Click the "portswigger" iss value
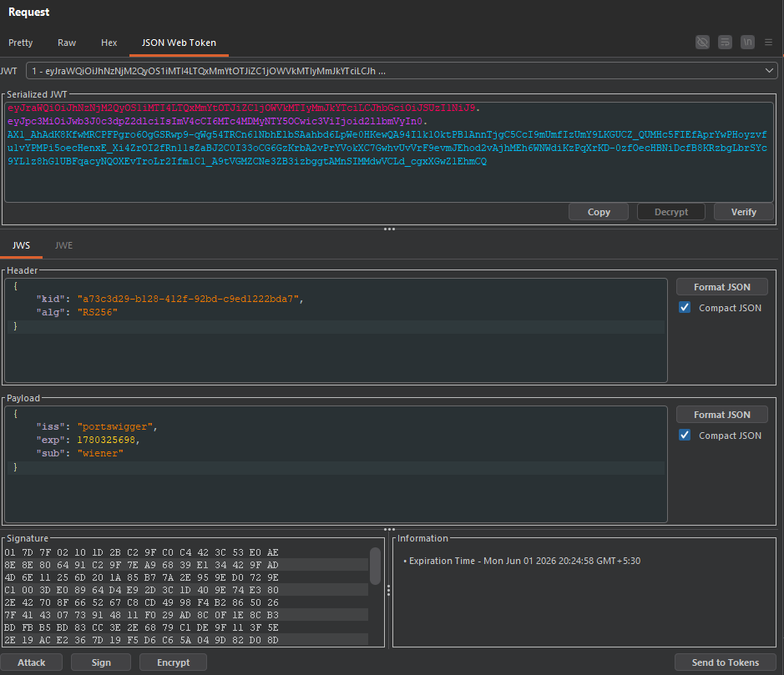The width and height of the screenshot is (784, 675). (x=115, y=426)
